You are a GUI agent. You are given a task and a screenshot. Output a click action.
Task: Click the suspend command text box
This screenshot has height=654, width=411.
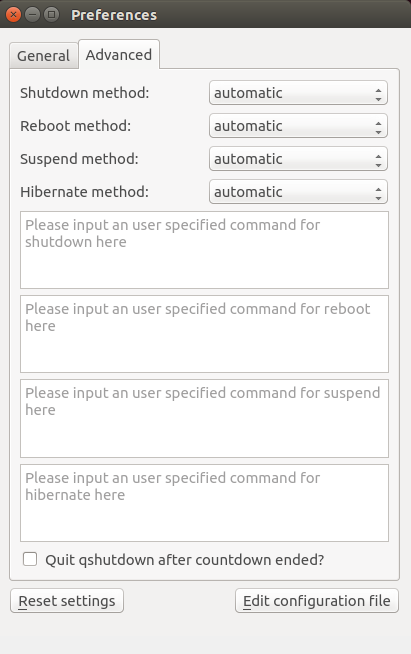tap(204, 418)
